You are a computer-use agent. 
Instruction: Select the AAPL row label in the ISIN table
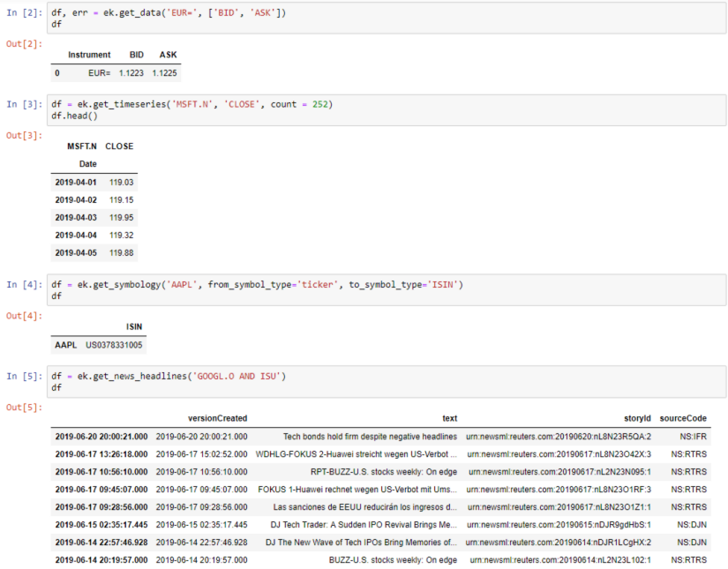[65, 344]
